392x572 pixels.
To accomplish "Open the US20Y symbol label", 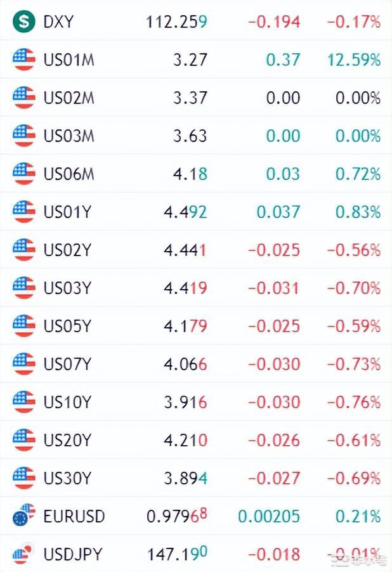I will [x=67, y=440].
